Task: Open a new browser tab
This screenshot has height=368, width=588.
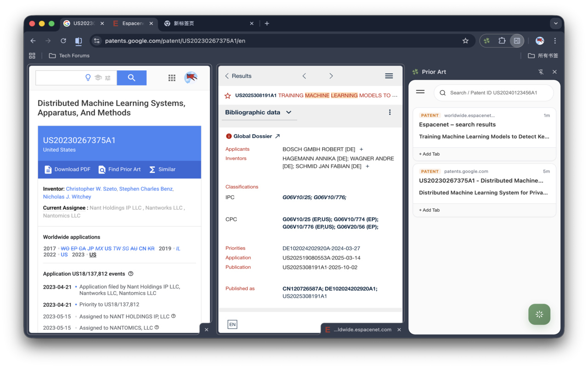Action: click(267, 23)
